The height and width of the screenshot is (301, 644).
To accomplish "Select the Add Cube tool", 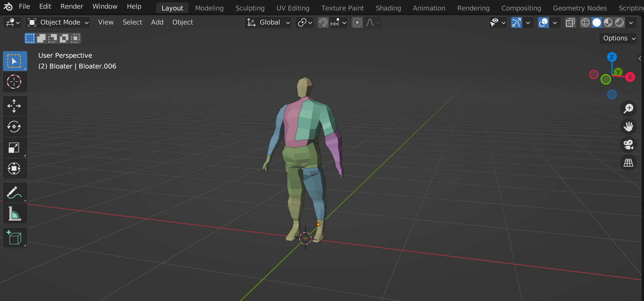I will (15, 238).
